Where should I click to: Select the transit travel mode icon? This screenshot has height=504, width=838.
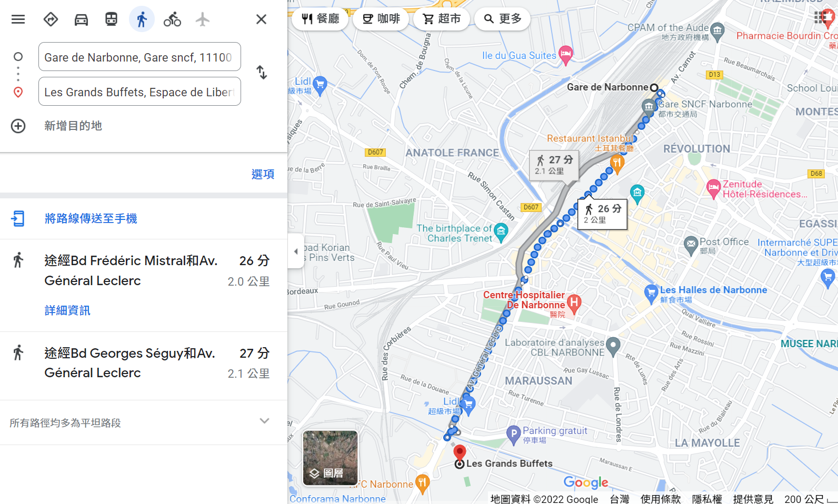point(111,19)
